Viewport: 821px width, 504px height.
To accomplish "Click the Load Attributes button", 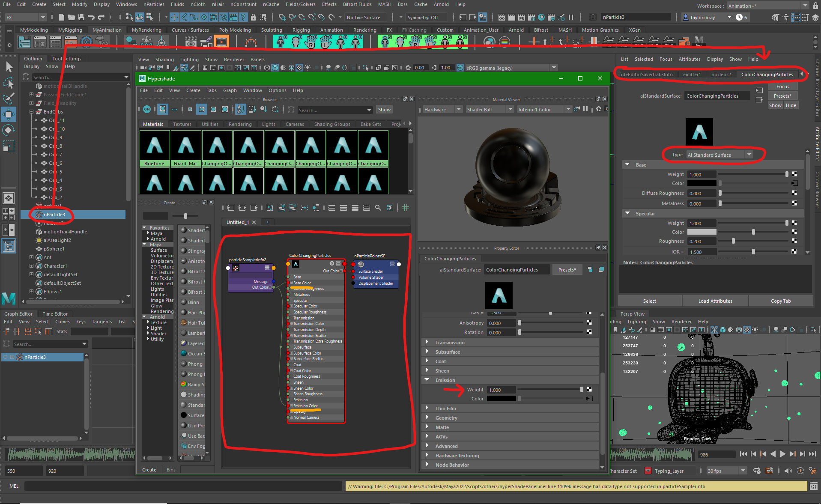I will [714, 301].
